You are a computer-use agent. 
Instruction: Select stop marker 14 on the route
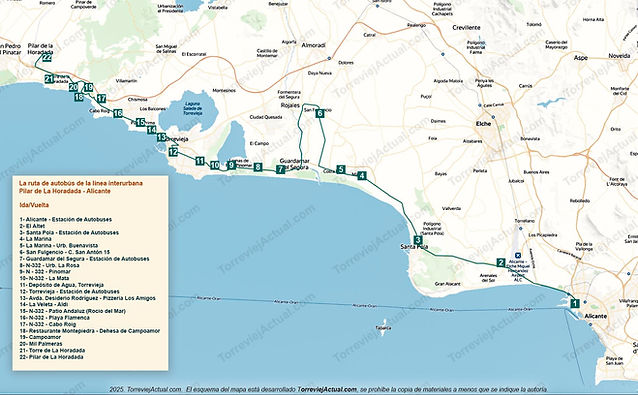point(152,130)
